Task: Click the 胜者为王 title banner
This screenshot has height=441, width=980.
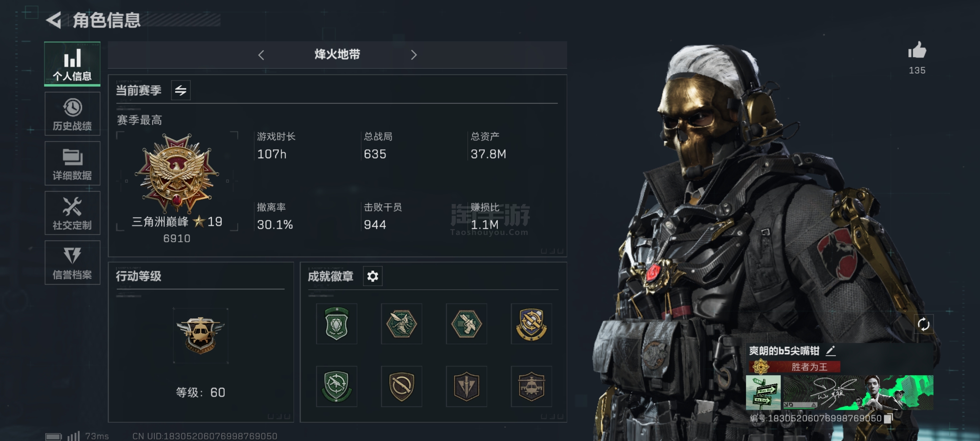Action: coord(795,367)
